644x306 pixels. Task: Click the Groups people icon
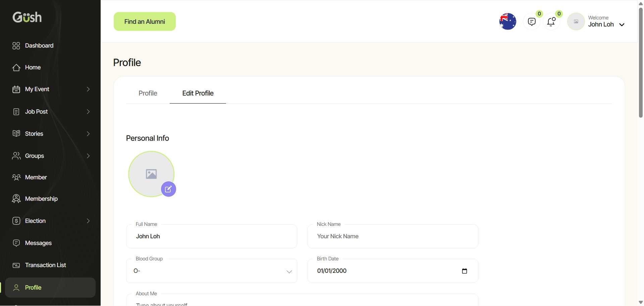tap(16, 156)
